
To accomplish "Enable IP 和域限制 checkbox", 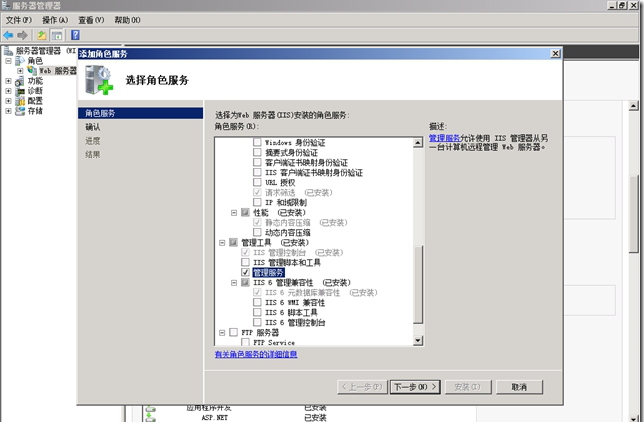I will [x=257, y=202].
